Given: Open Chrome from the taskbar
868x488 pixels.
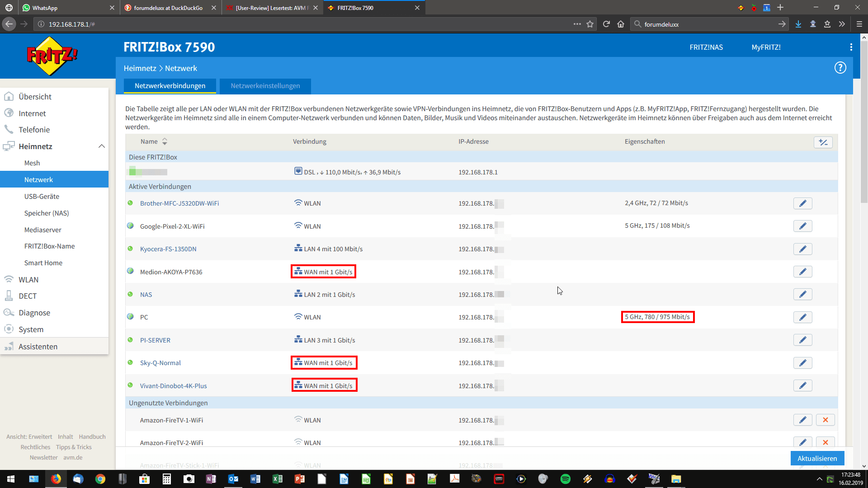Looking at the screenshot, I should (x=100, y=479).
